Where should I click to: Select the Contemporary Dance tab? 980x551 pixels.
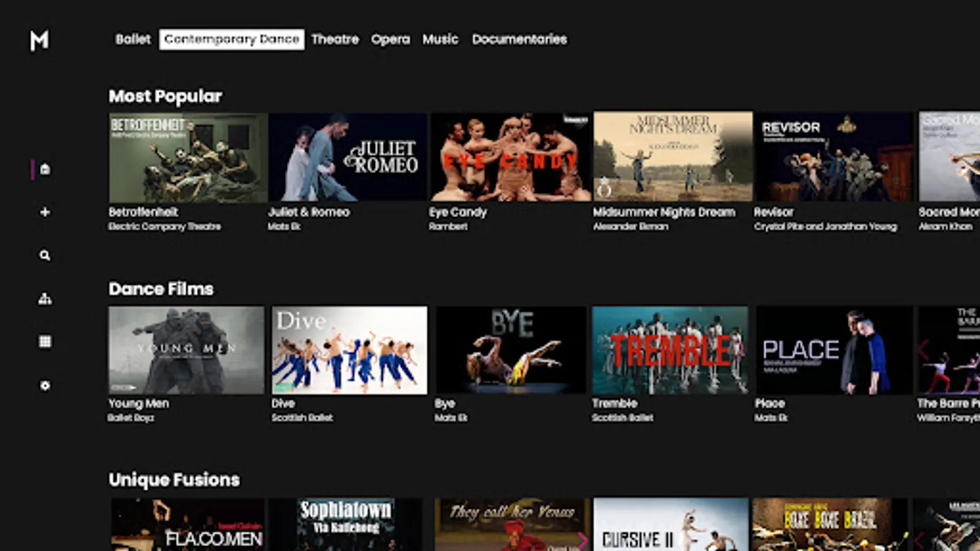[232, 39]
